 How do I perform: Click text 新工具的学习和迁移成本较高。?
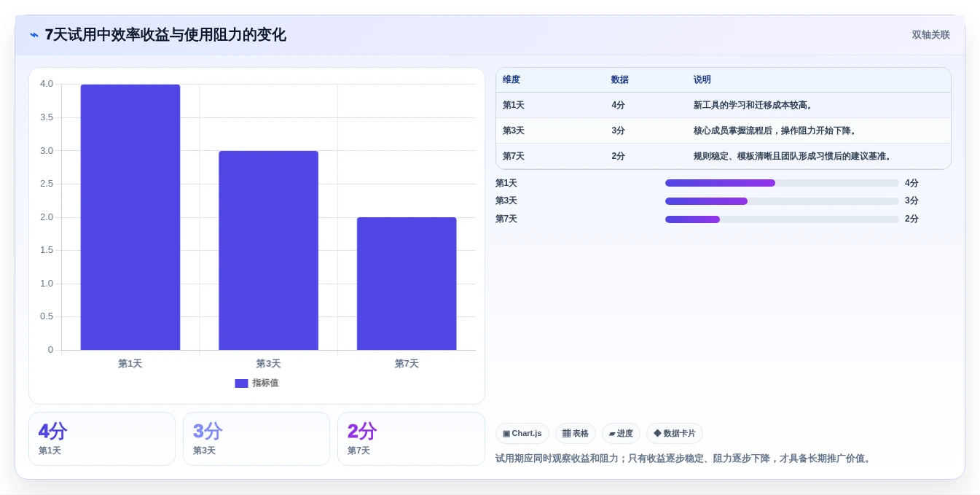click(x=754, y=106)
